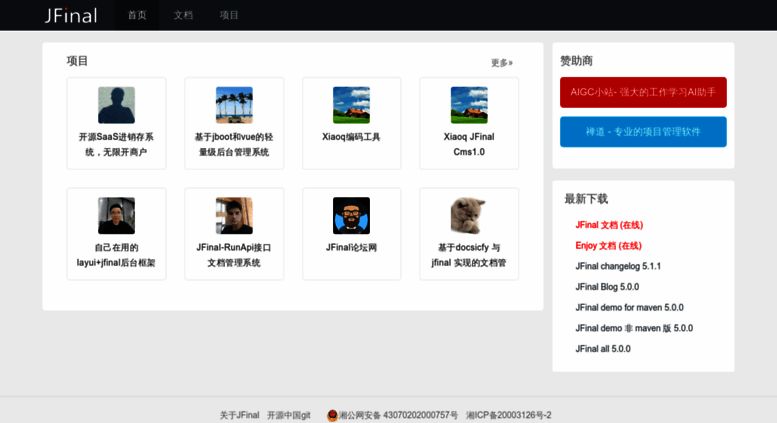The width and height of the screenshot is (777, 423).
Task: Click the 更多» link in projects panel
Action: tap(501, 63)
